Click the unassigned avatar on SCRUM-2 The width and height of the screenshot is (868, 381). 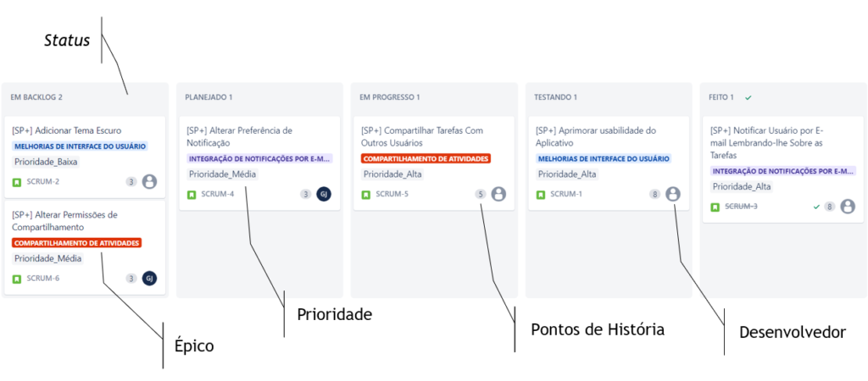149,182
